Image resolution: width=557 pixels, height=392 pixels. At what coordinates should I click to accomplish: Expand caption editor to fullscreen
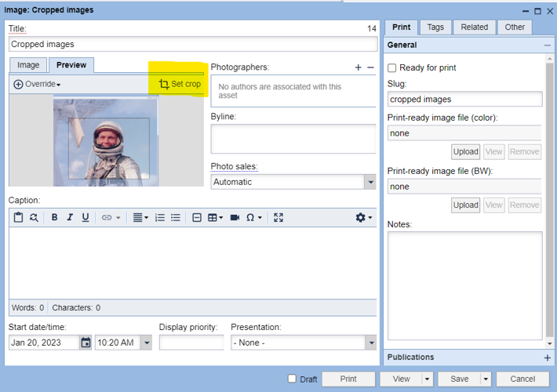(278, 217)
